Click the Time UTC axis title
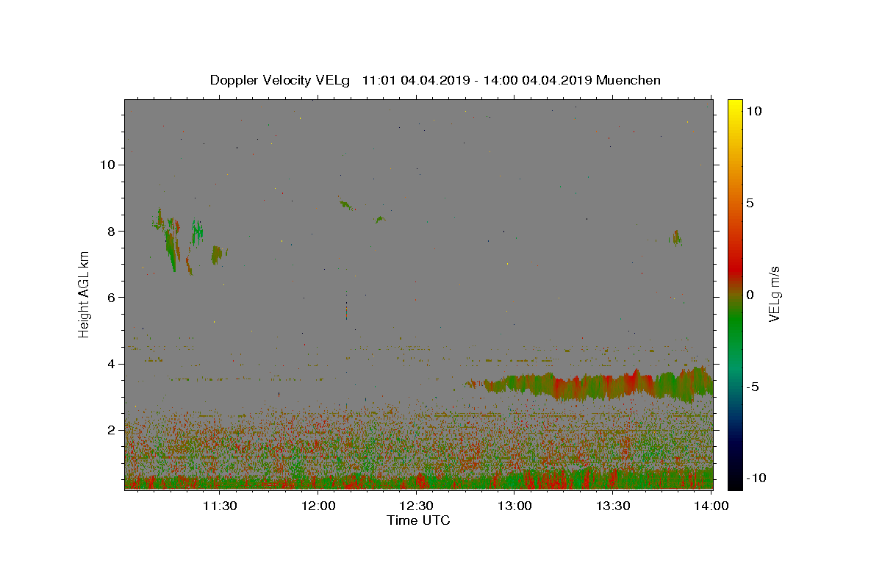The height and width of the screenshot is (588, 882). [418, 520]
